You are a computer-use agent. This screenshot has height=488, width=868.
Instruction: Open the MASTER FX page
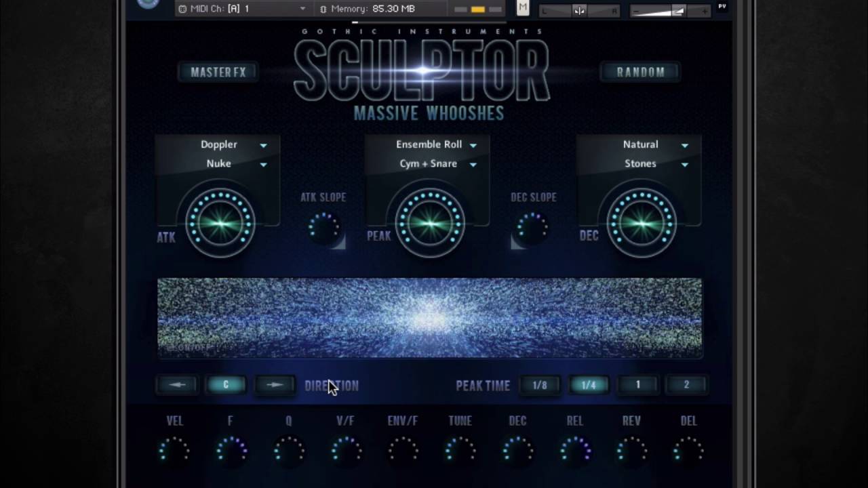(x=218, y=72)
